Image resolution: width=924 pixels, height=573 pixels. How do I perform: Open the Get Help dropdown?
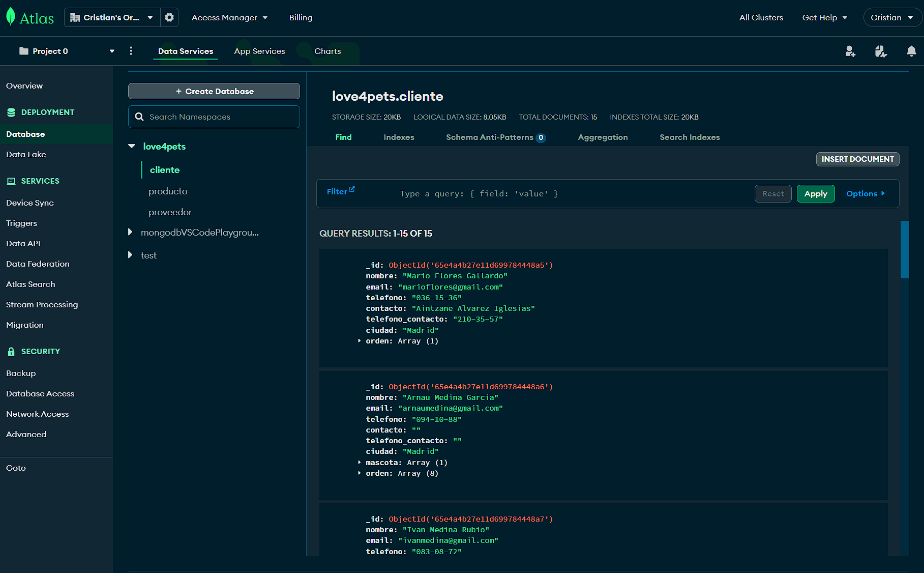(x=824, y=17)
